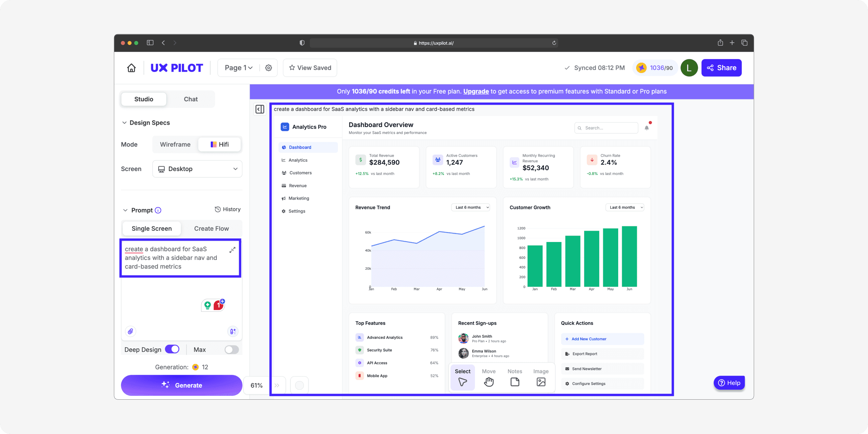Collapse the left panel with sidebar icon

[260, 109]
